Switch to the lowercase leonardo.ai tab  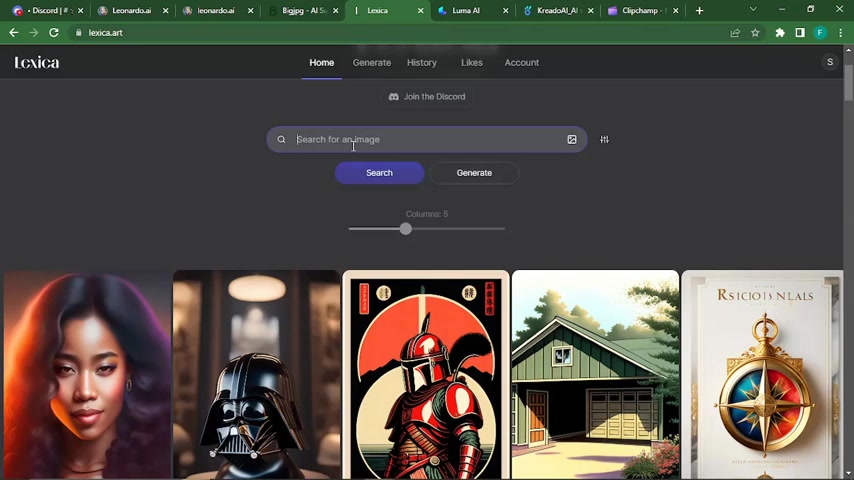coord(218,10)
